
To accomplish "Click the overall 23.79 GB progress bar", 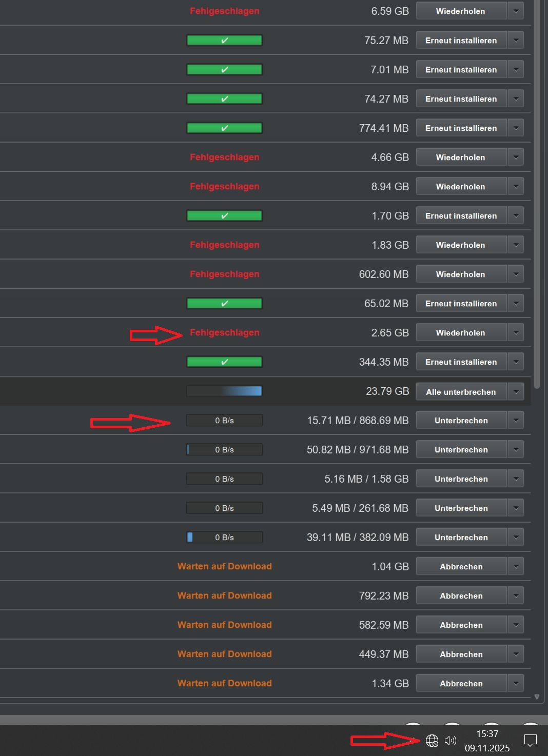I will click(224, 391).
